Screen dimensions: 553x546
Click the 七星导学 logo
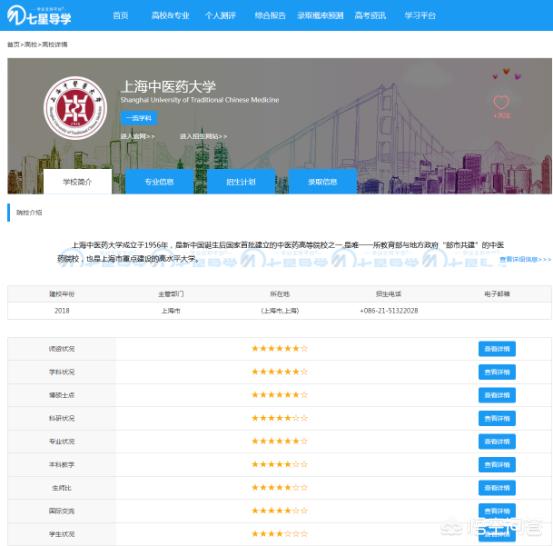(39, 15)
